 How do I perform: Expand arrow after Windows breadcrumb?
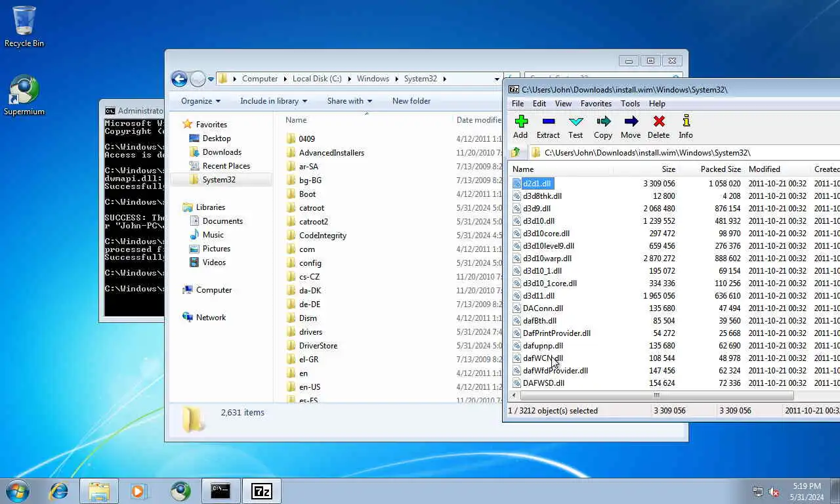pyautogui.click(x=396, y=79)
